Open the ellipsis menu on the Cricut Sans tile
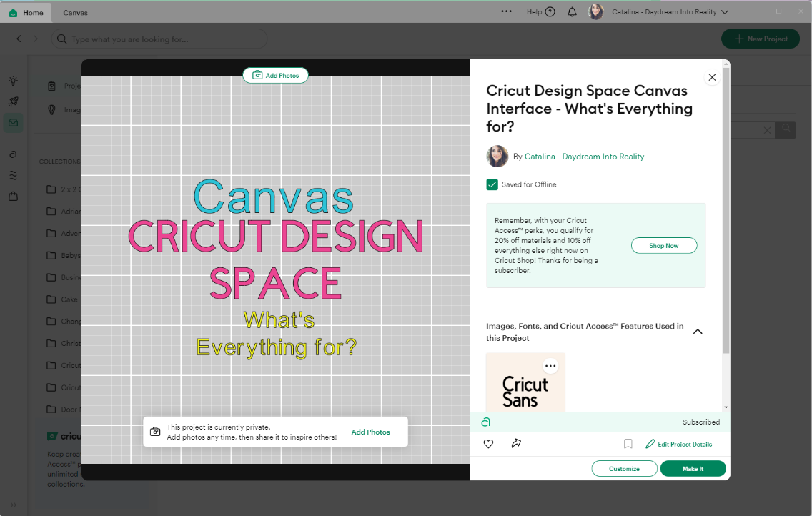Viewport: 812px width, 516px height. click(550, 365)
